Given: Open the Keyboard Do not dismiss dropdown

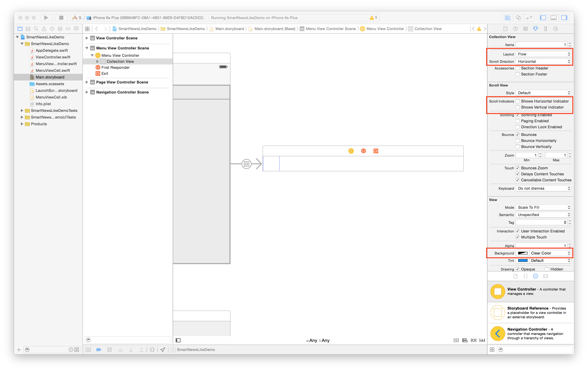Looking at the screenshot, I should click(x=543, y=188).
